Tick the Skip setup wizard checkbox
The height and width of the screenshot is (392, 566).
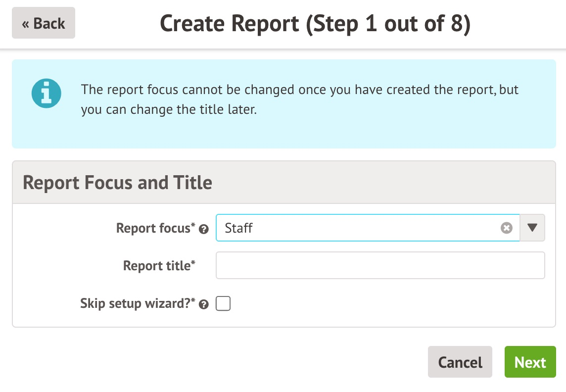tap(223, 303)
